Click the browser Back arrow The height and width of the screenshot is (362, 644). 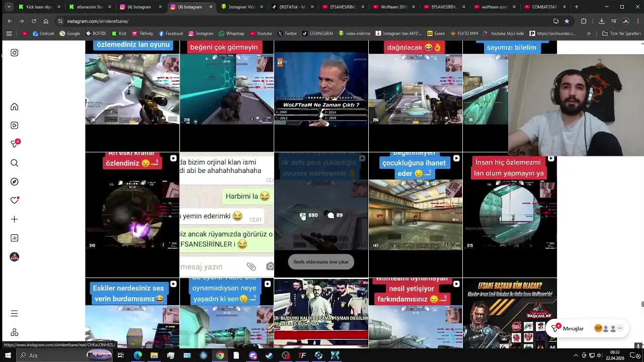tap(10, 21)
